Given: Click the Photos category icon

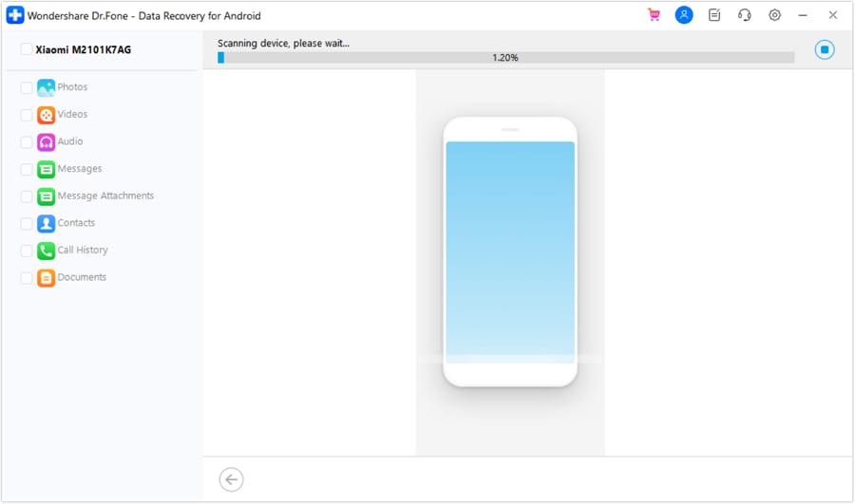Looking at the screenshot, I should 47,87.
